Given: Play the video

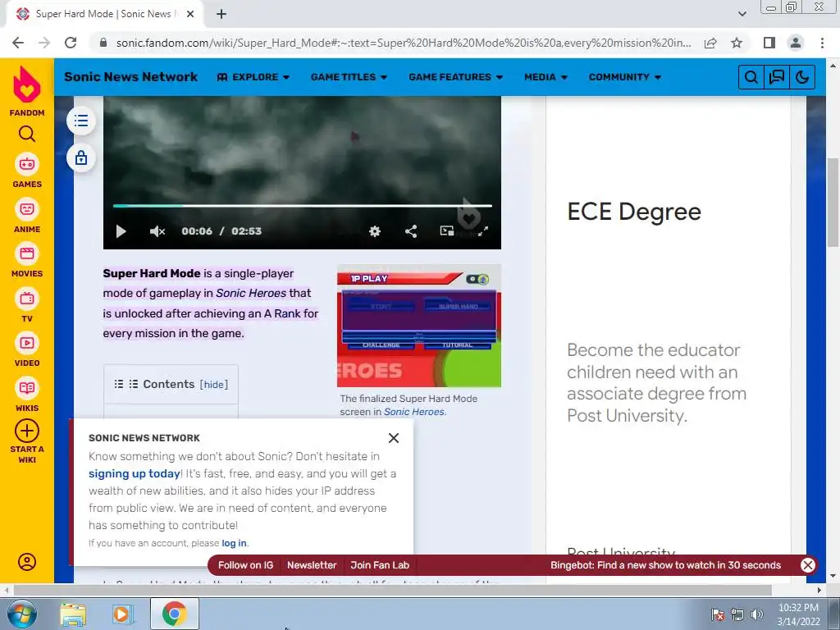Looking at the screenshot, I should [x=121, y=231].
